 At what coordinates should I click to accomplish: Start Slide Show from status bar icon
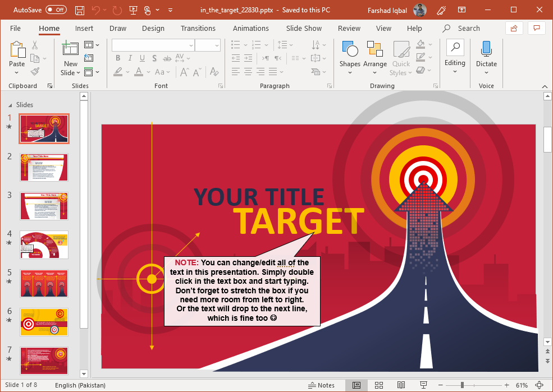click(x=423, y=385)
